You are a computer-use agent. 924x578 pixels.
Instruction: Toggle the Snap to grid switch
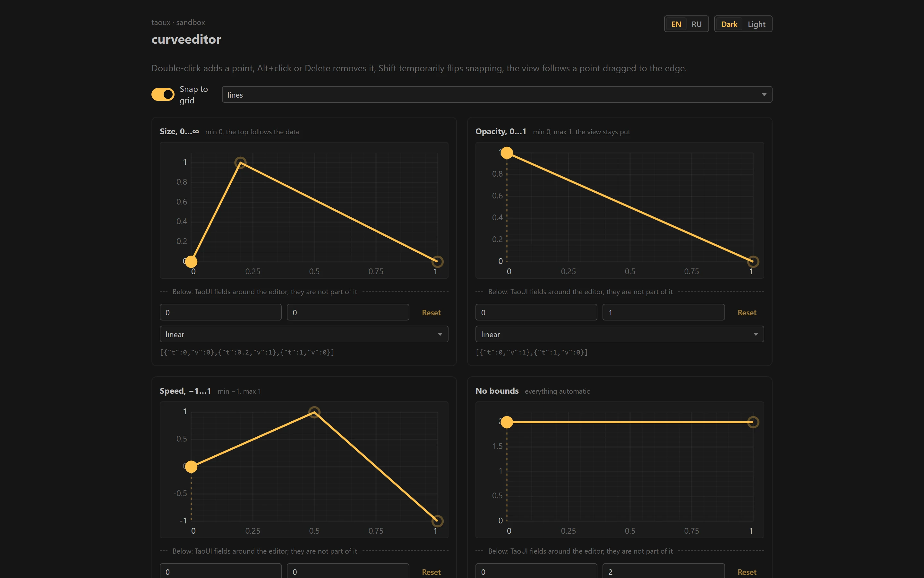pos(163,94)
